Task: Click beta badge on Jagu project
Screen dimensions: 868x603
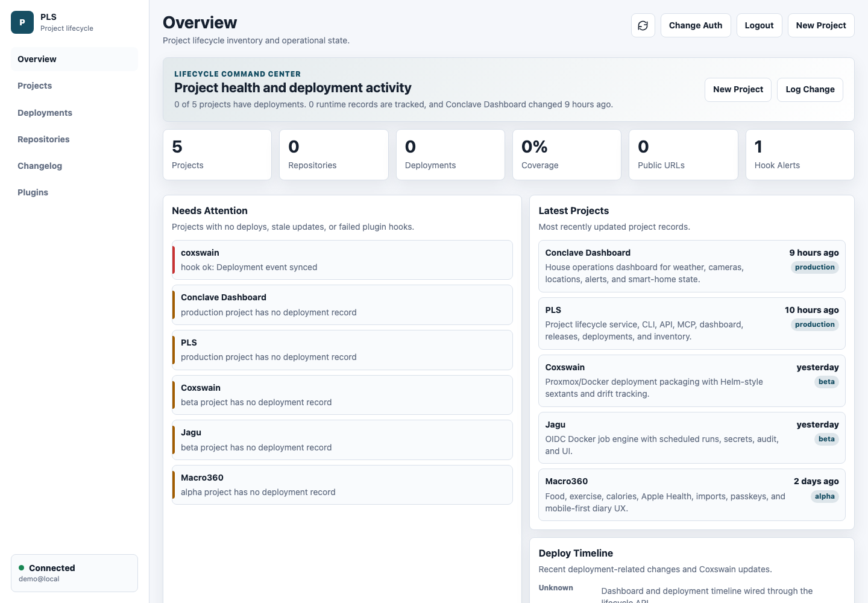Action: tap(826, 439)
